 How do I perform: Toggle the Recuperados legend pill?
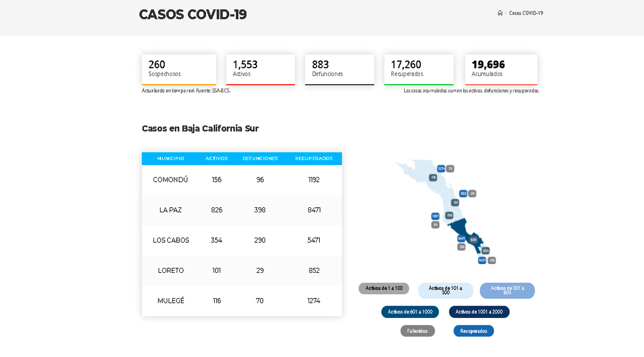tap(473, 331)
